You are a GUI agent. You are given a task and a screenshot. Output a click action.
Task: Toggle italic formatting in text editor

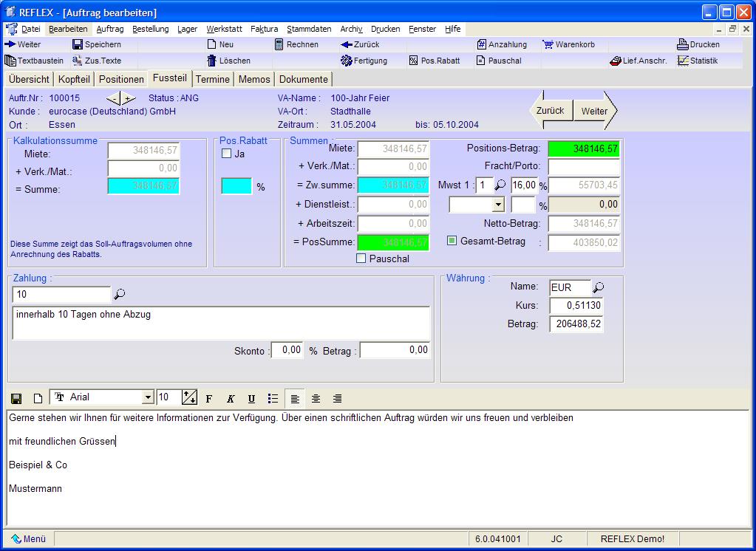click(231, 399)
